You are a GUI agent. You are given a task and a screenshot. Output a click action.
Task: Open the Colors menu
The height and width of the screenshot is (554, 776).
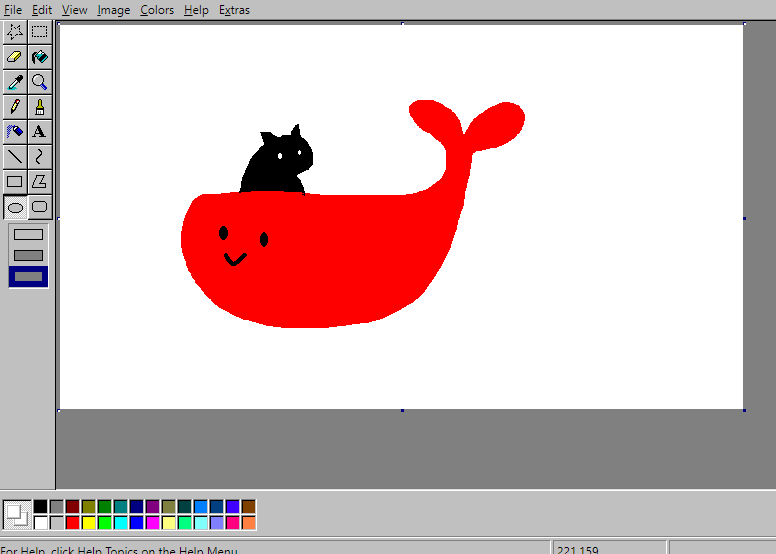(x=157, y=10)
